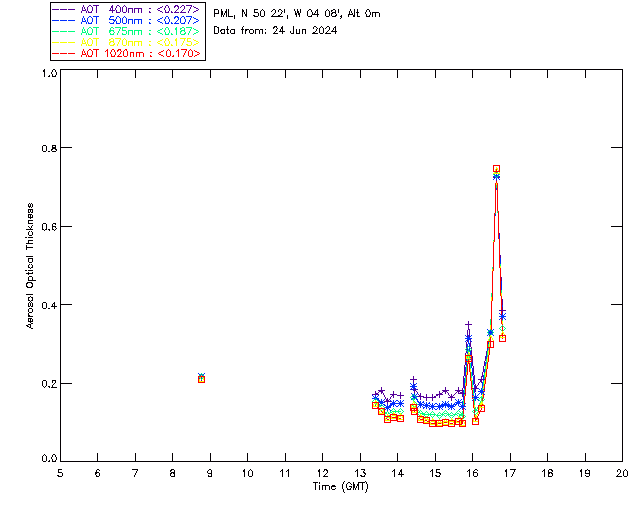Click the PML station location text
This screenshot has height=512, width=640.
pyautogui.click(x=297, y=13)
